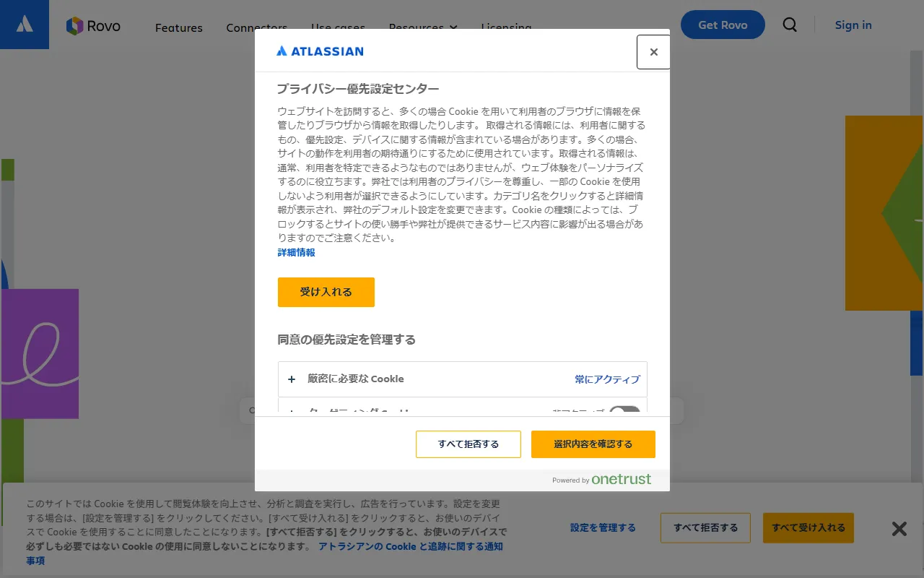Screen dimensions: 924x578
Task: Open the 詳細情報 link
Action: (297, 252)
